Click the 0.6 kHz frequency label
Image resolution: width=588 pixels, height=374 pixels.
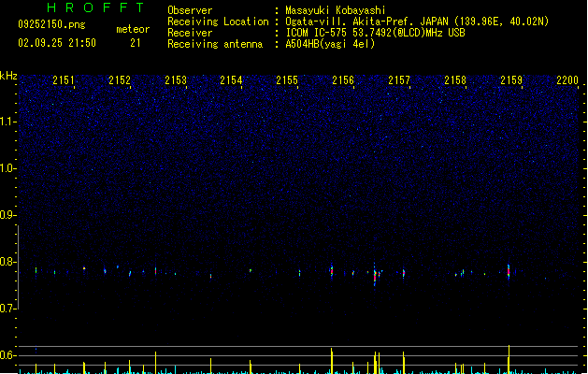[7, 355]
